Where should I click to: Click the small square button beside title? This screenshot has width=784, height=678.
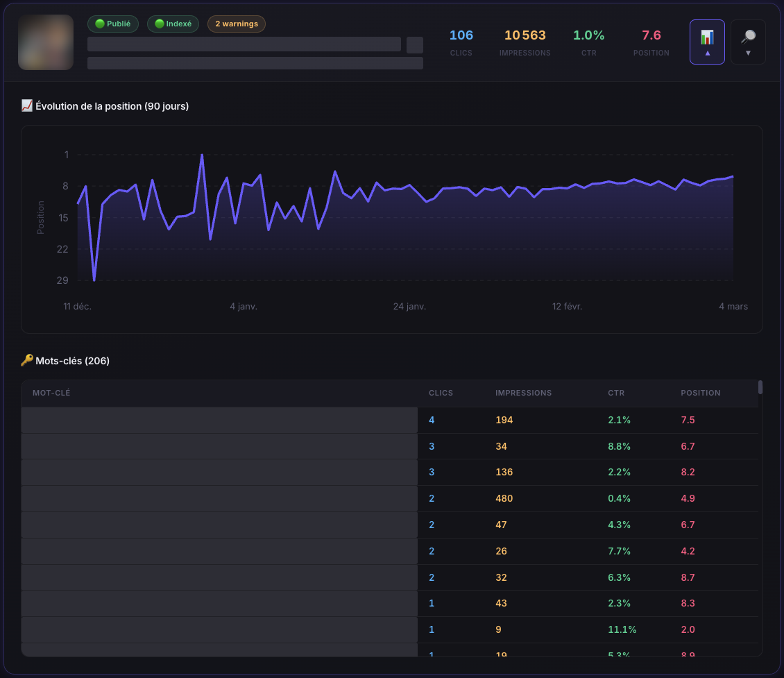click(414, 45)
